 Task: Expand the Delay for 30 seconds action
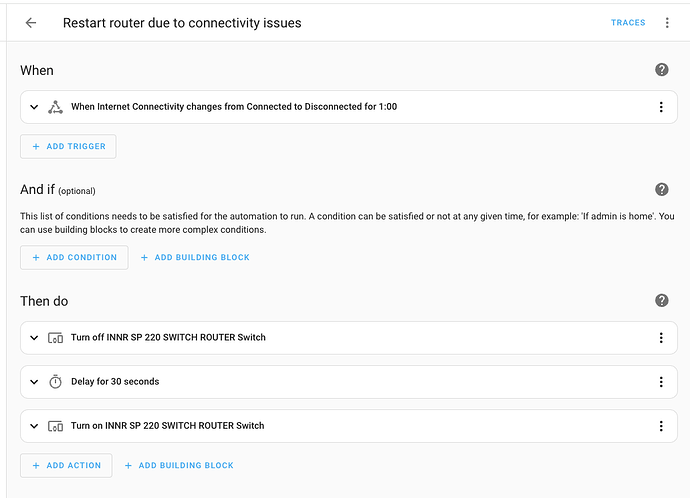tap(34, 382)
